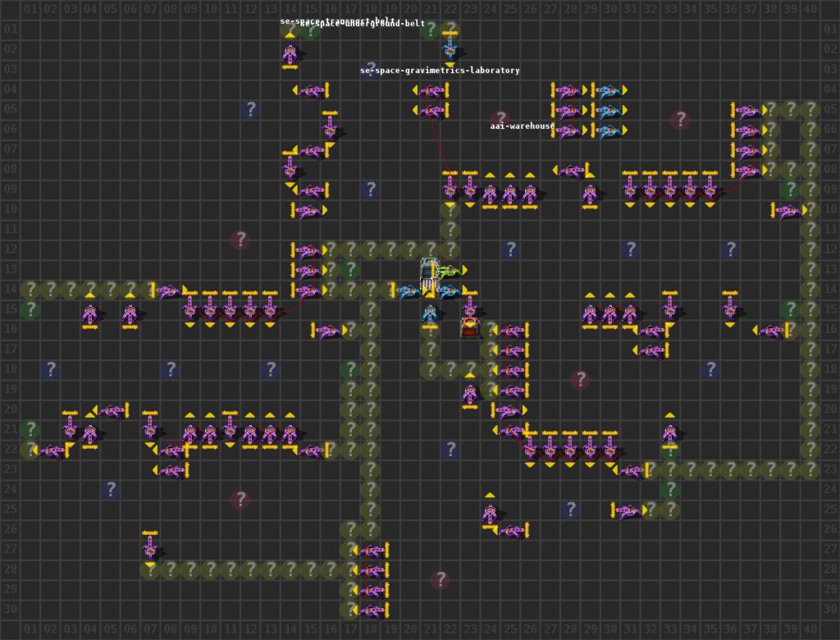Select the blue question mark at column 25, row 12
The width and height of the screenshot is (840, 640).
(x=510, y=249)
